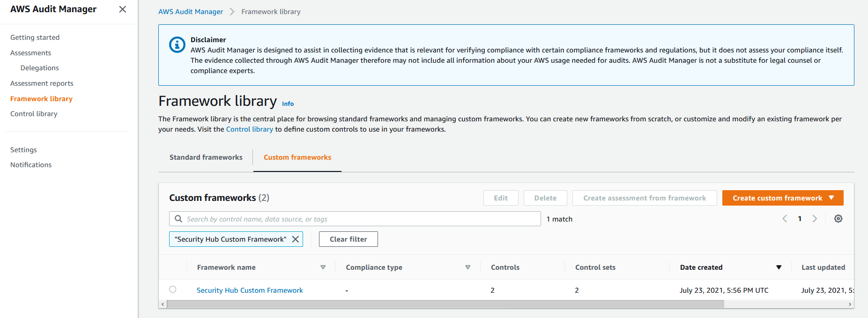The width and height of the screenshot is (868, 318).
Task: Open Assessment reports in sidebar
Action: coord(42,83)
